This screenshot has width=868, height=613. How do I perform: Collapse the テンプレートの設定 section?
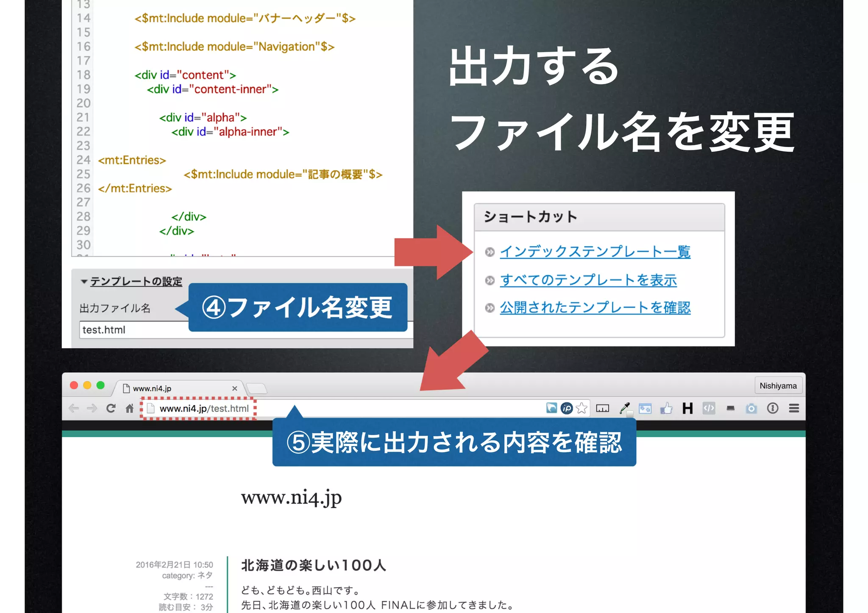131,281
